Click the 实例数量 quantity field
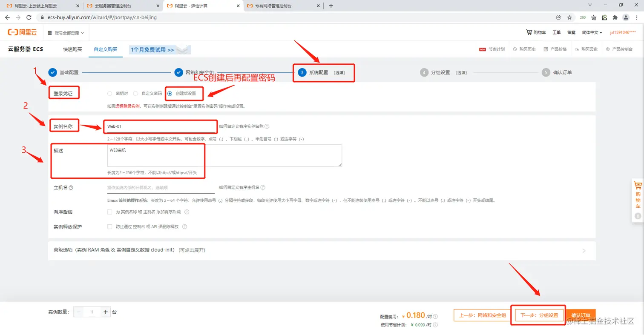This screenshot has width=644, height=335. (92, 312)
